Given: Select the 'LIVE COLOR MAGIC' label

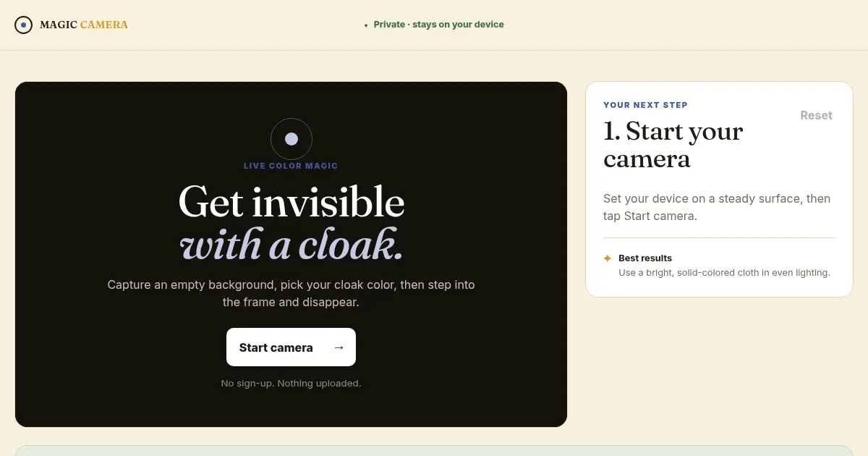Looking at the screenshot, I should click(x=291, y=166).
